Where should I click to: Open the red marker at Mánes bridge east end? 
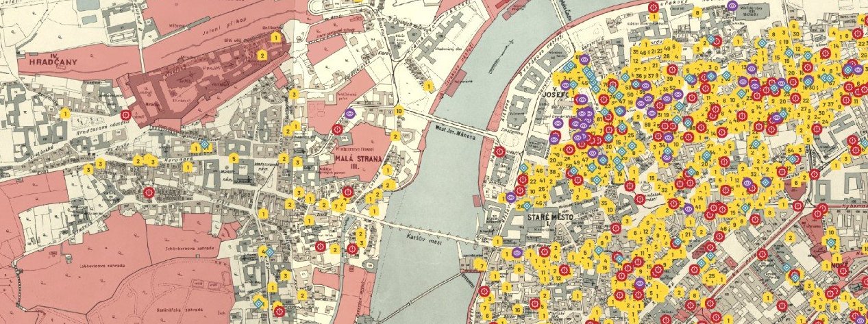pyautogui.click(x=500, y=151)
